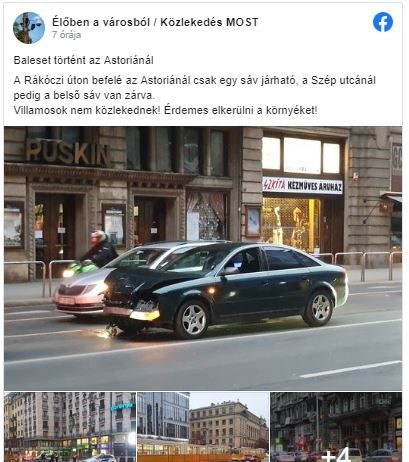Click the lit shop window with mannequins
Image resolution: width=409 pixels, height=462 pixels.
[290, 224]
